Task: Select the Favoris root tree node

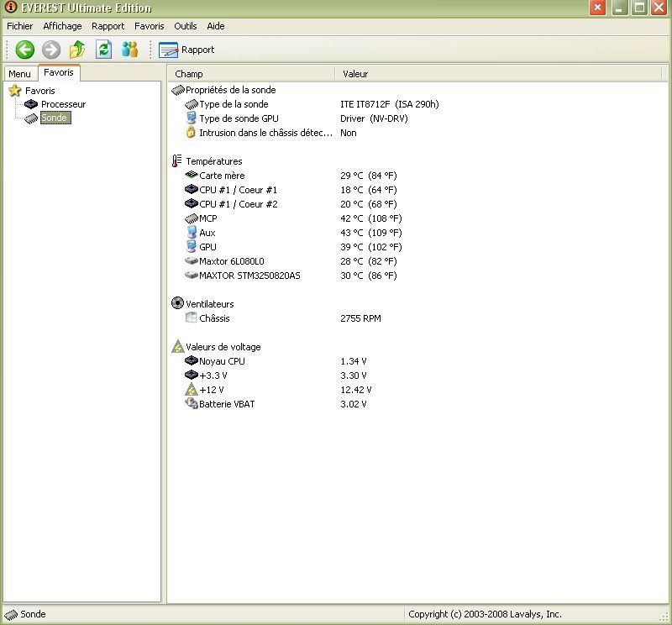Action: 39,90
